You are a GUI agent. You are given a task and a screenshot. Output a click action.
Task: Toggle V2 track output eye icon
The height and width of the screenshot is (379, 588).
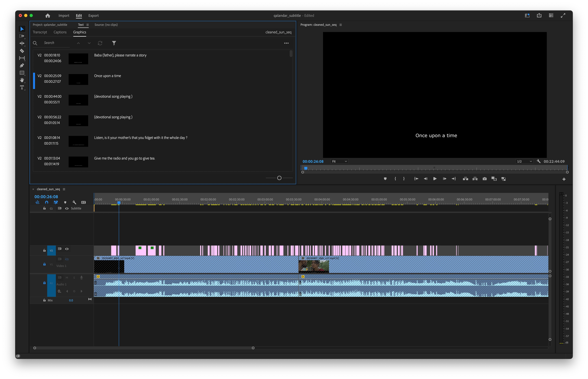[x=67, y=249]
